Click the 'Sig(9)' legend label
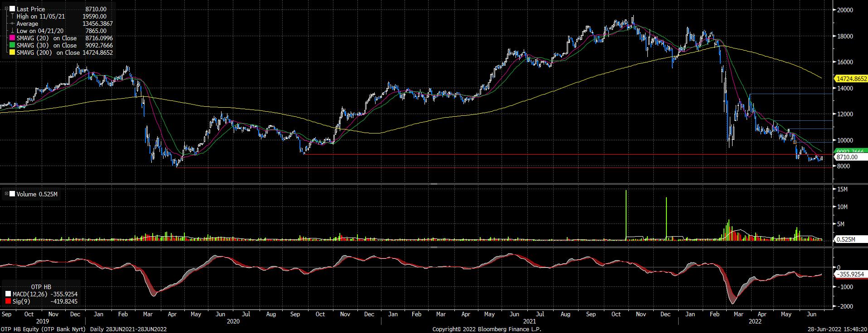Image resolution: width=868 pixels, height=333 pixels. pos(21,301)
